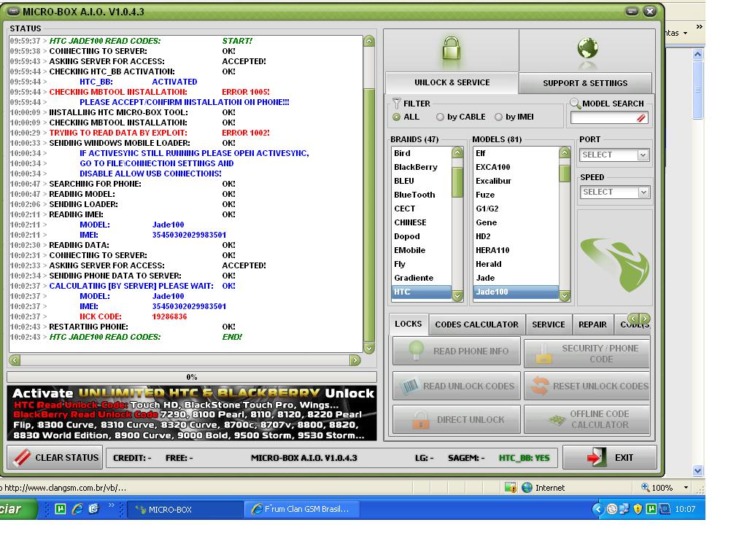Viewport: 747px width, 560px height.
Task: Click Internet Explorer quick launch icon in taskbar
Action: (77, 508)
